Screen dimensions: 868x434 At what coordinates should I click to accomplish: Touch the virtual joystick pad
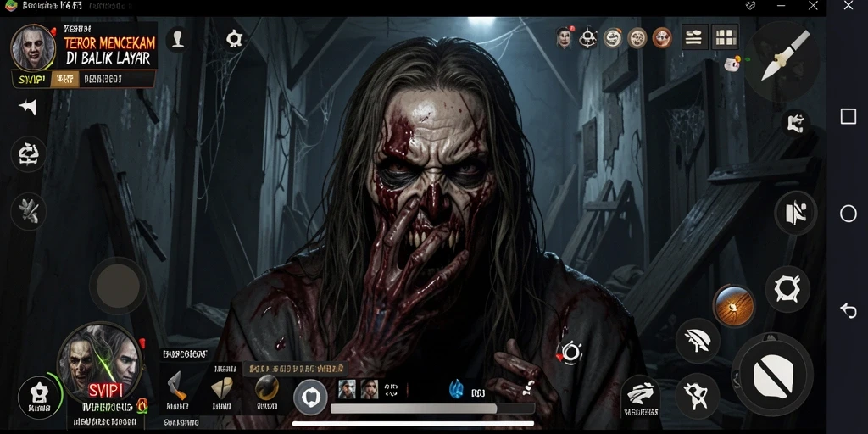pyautogui.click(x=117, y=285)
